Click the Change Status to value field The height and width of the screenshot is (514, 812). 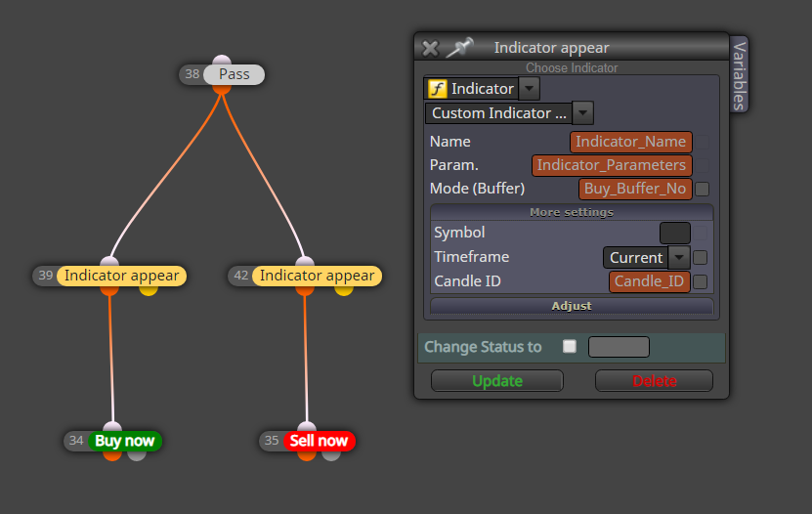click(x=619, y=347)
